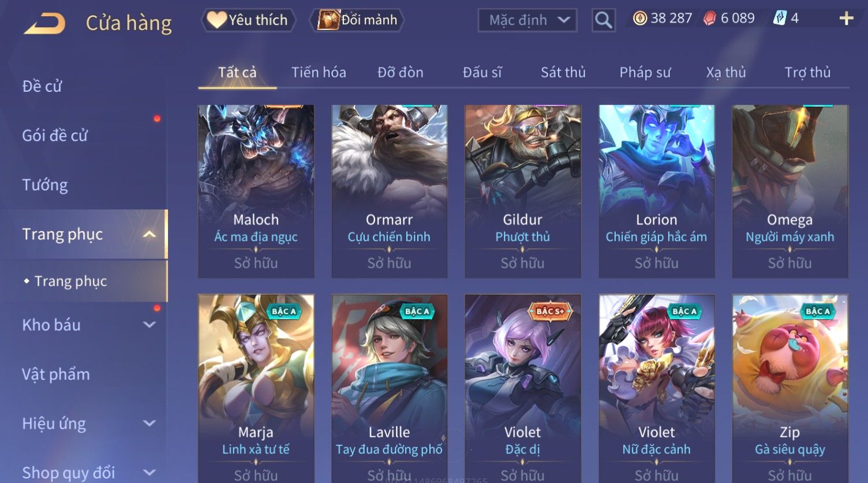This screenshot has height=483, width=868.
Task: Select the Trang phục sub-item
Action: (70, 281)
